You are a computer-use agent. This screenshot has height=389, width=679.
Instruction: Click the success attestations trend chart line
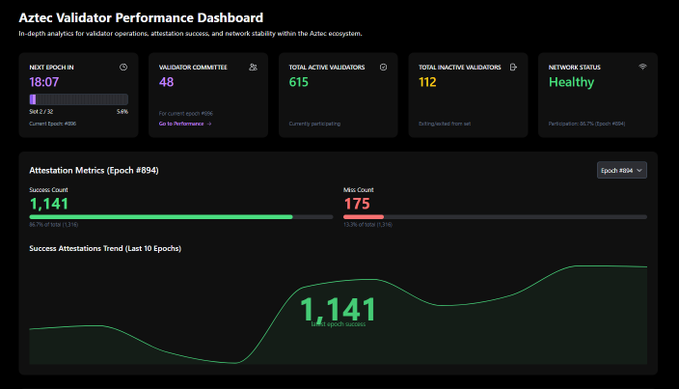338,314
